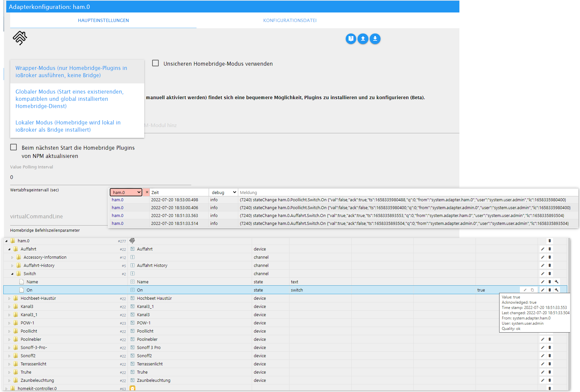Select Globaler Modus option
This screenshot has width=580, height=392.
click(77, 99)
